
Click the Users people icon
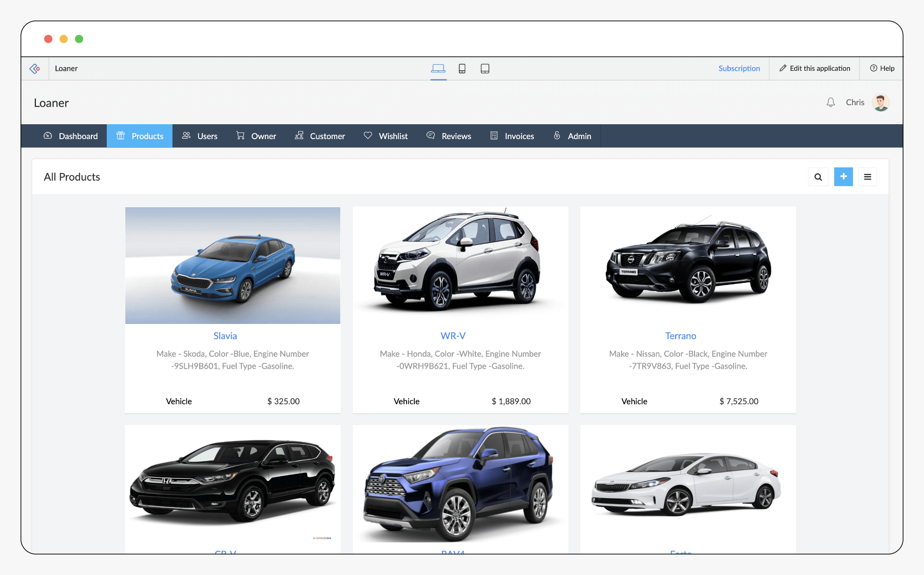pos(186,136)
